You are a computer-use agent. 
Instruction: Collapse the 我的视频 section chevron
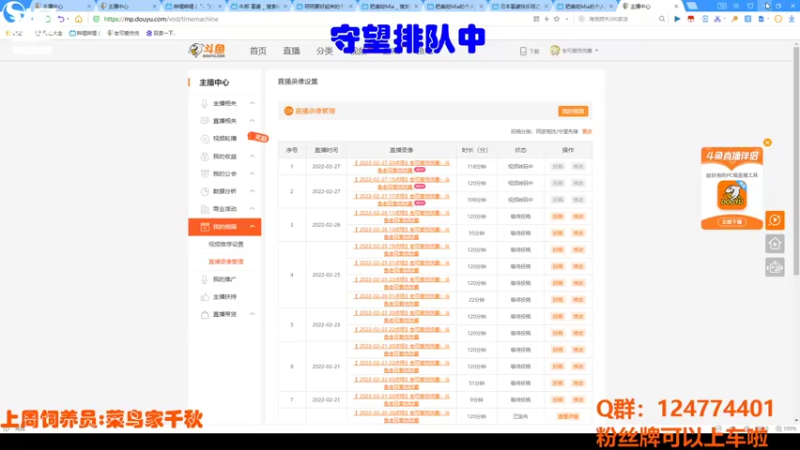[x=252, y=227]
